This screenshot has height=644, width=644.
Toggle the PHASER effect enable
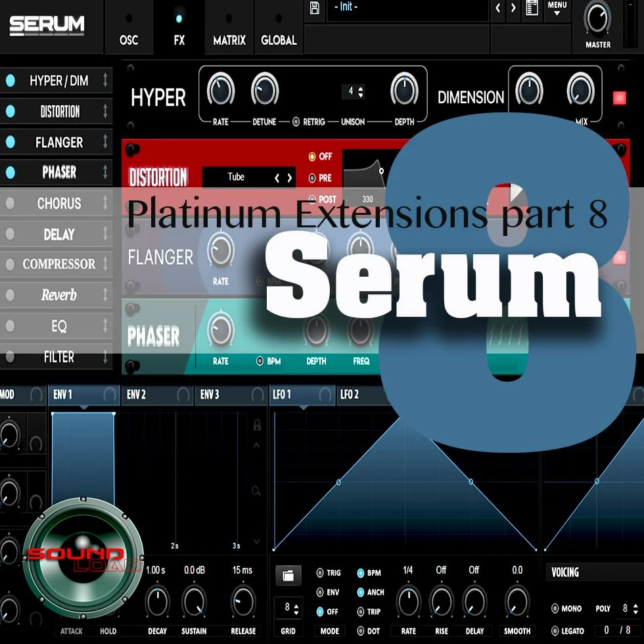click(11, 172)
